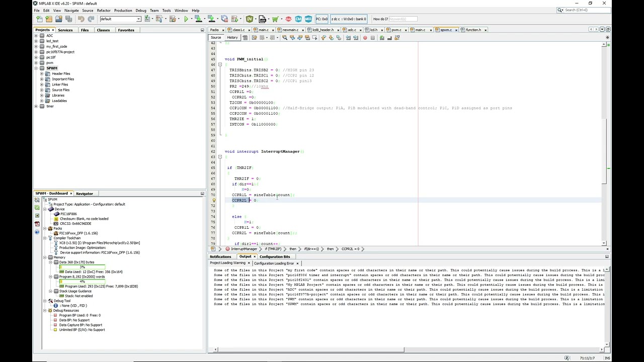Switch to the Classes tab
Image resolution: width=644 pixels, height=362 pixels.
(103, 30)
